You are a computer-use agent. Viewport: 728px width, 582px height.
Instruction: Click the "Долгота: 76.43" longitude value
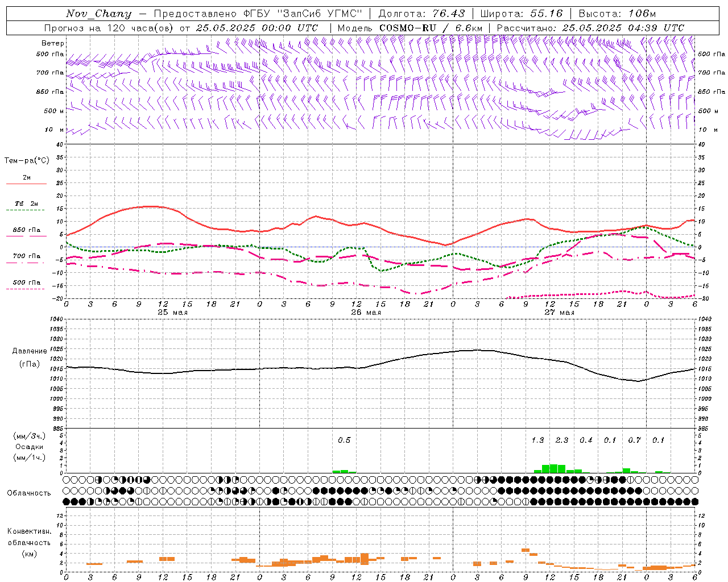tap(421, 14)
